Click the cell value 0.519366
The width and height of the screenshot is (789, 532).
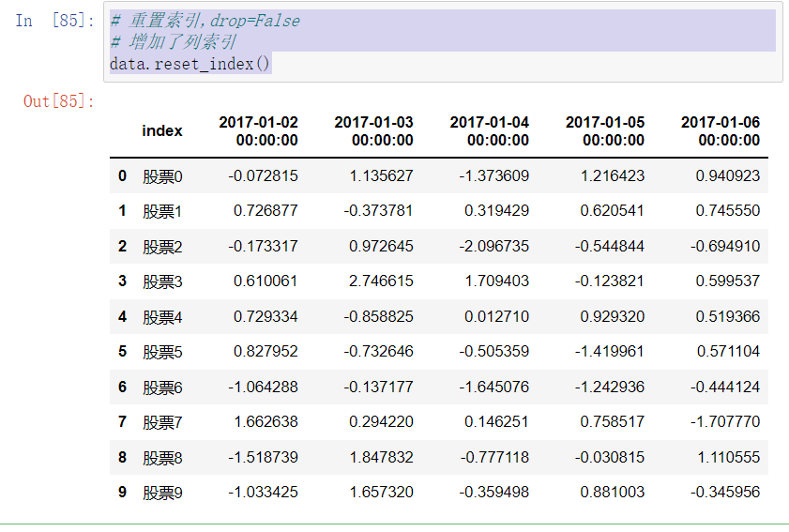(728, 316)
